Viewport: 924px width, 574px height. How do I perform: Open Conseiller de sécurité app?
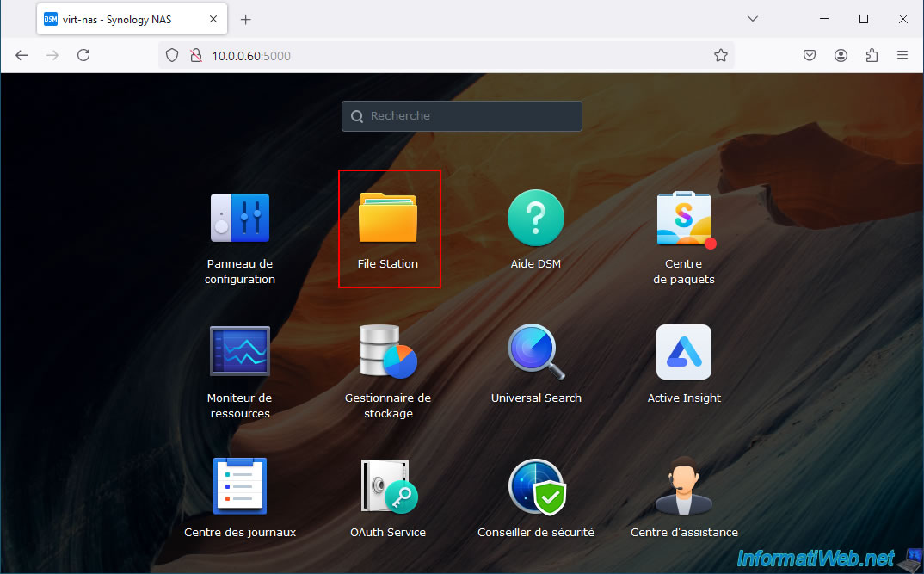(x=536, y=487)
